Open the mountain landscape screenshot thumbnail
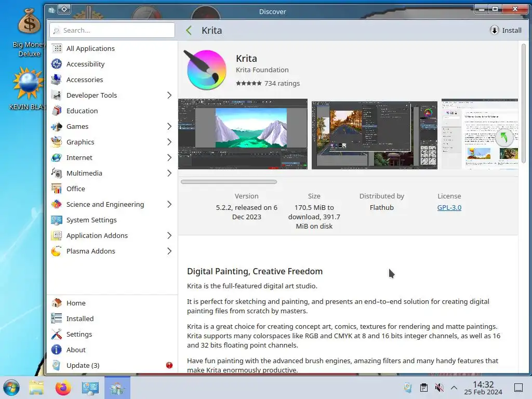The width and height of the screenshot is (532, 399). pyautogui.click(x=243, y=134)
